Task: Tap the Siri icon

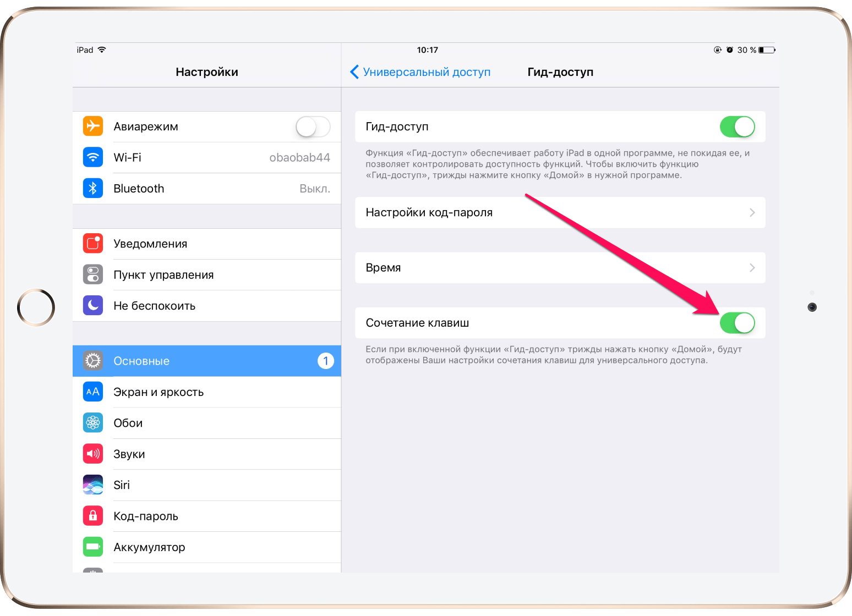Action: (x=93, y=485)
